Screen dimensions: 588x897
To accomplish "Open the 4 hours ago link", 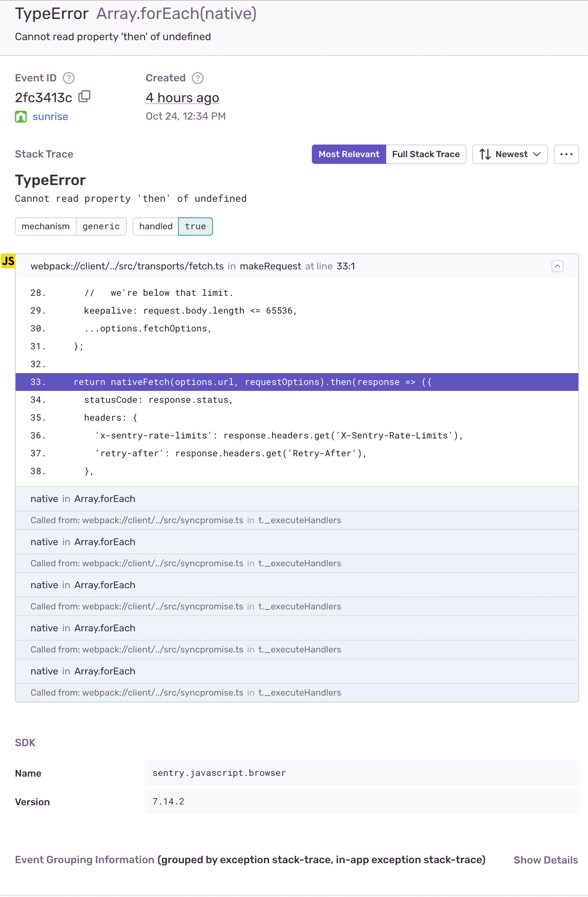I will [182, 98].
